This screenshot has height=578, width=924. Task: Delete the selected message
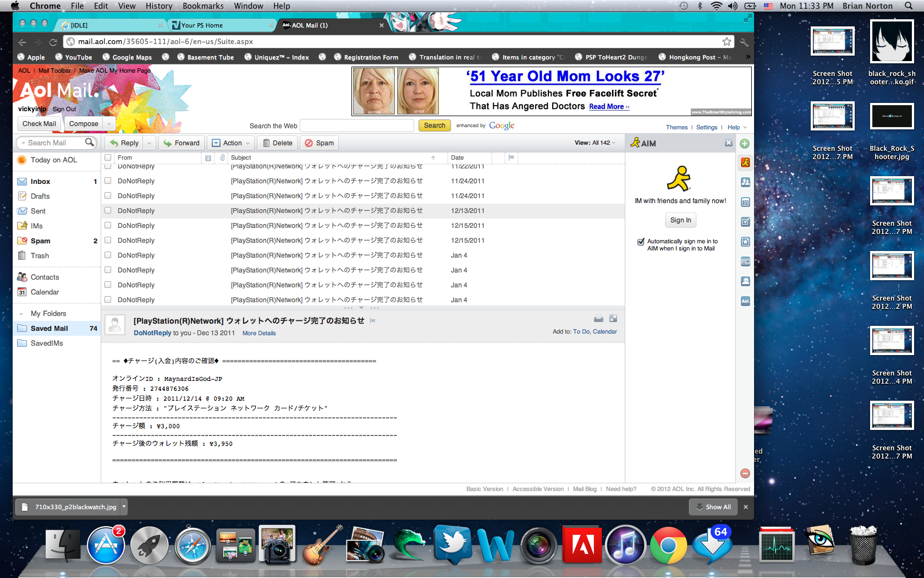click(277, 143)
